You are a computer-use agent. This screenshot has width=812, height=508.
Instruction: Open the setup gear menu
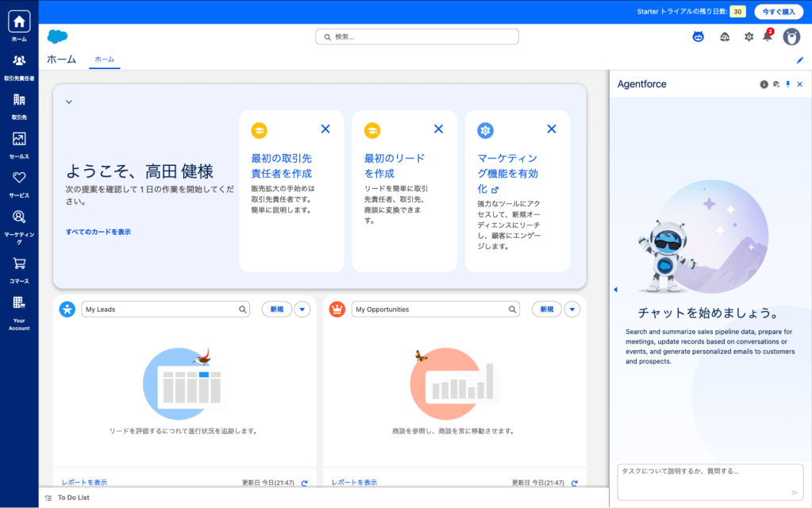coord(749,37)
